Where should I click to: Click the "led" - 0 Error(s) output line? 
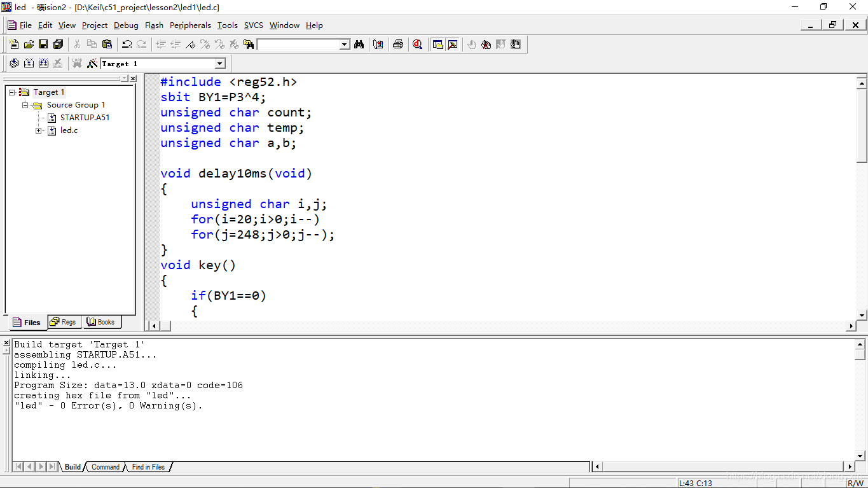(x=108, y=406)
